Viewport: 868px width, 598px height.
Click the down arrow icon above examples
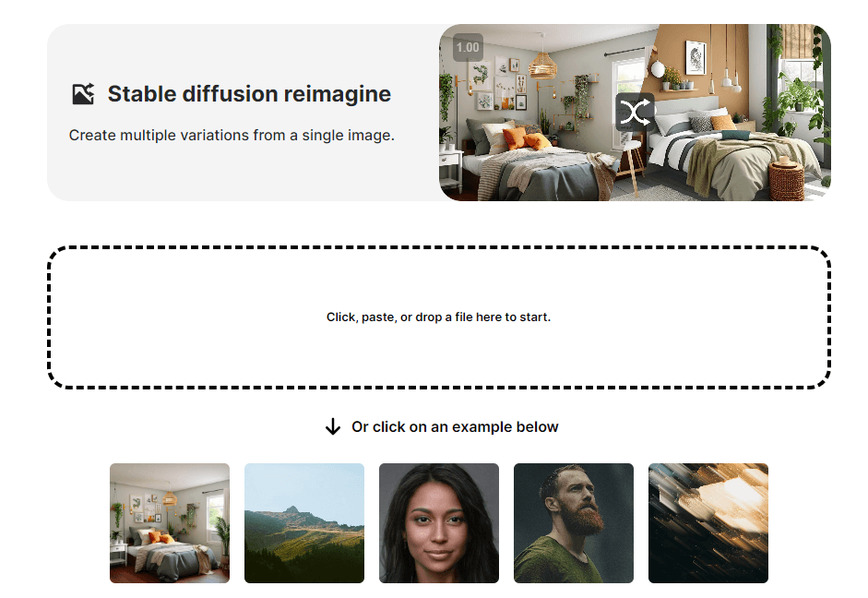[333, 427]
